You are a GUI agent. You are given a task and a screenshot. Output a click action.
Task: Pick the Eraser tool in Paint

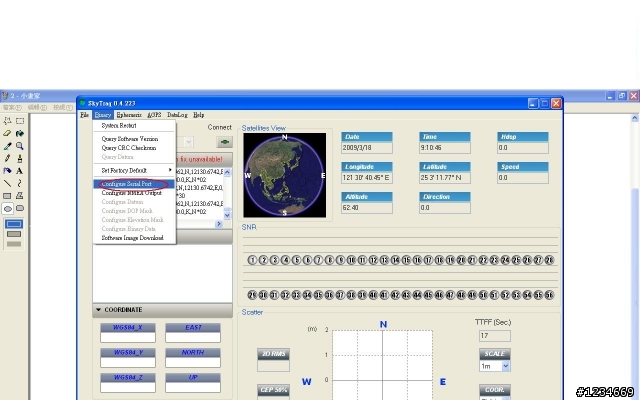(x=7, y=133)
